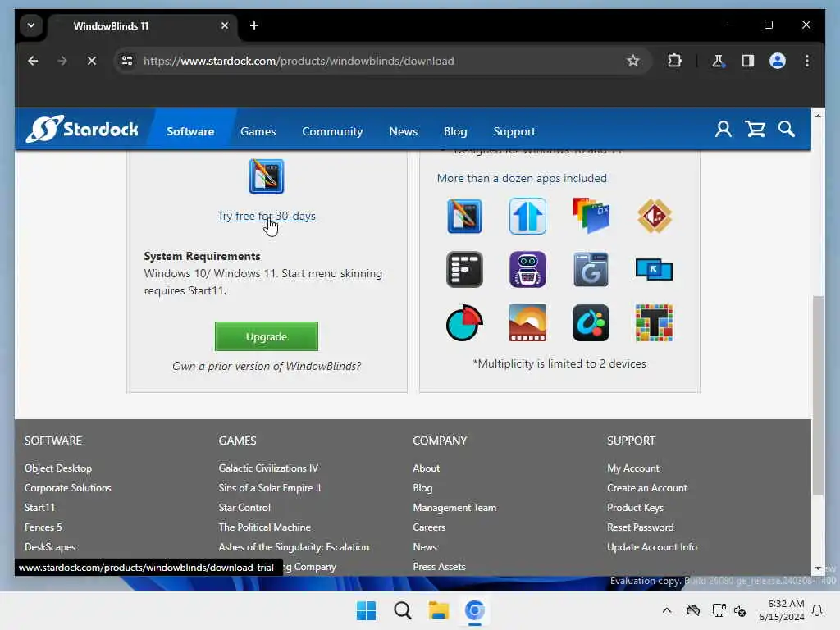
Task: Open the Chrome extensions puzzle icon
Action: [x=674, y=61]
